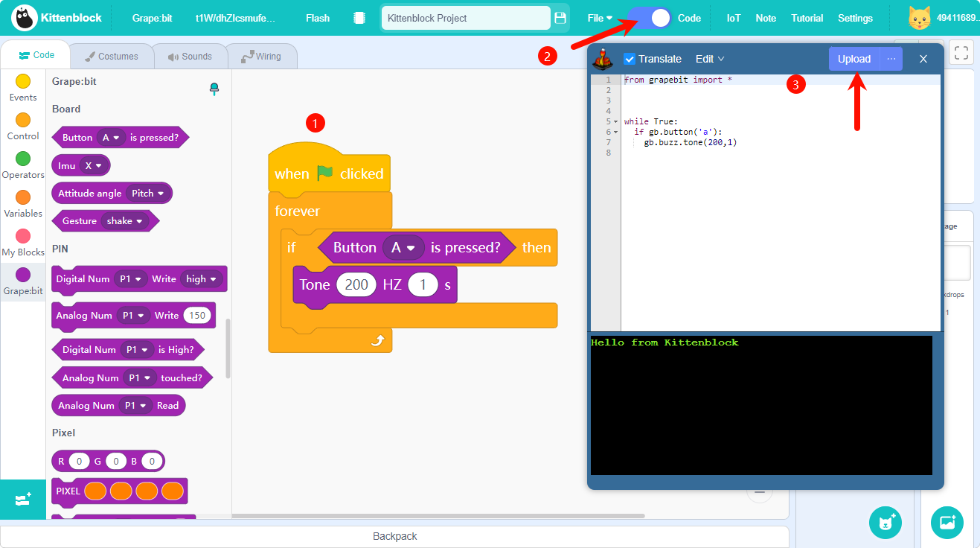Click the Digital Num P1 is High block

(x=128, y=349)
